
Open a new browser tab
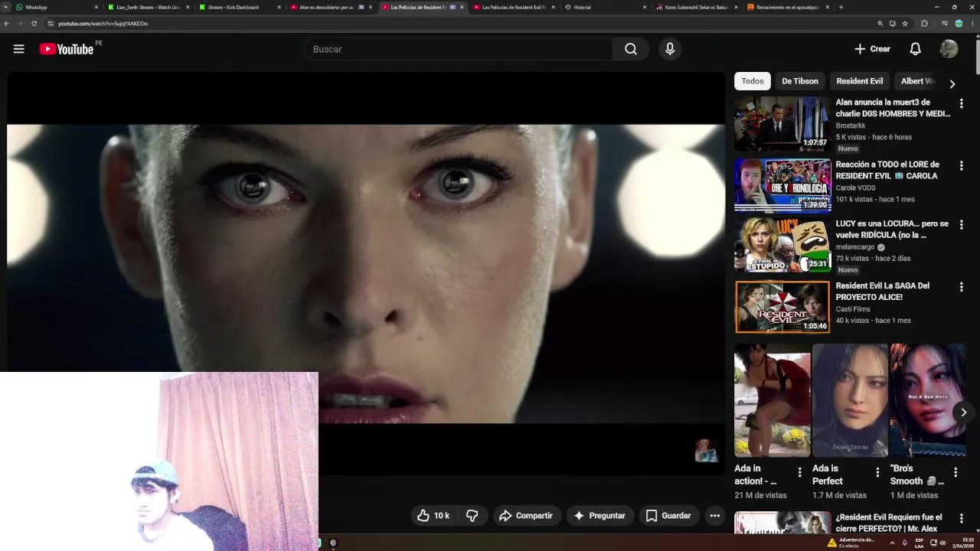click(841, 7)
